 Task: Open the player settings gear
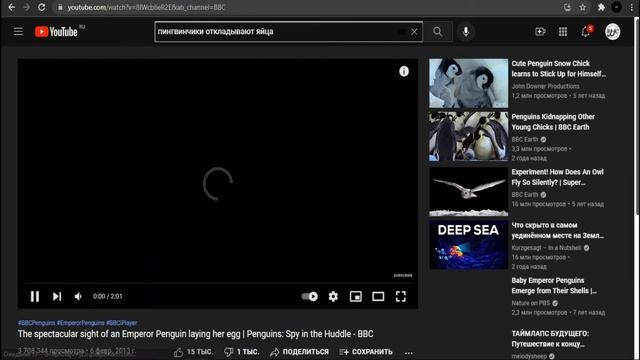pyautogui.click(x=333, y=296)
